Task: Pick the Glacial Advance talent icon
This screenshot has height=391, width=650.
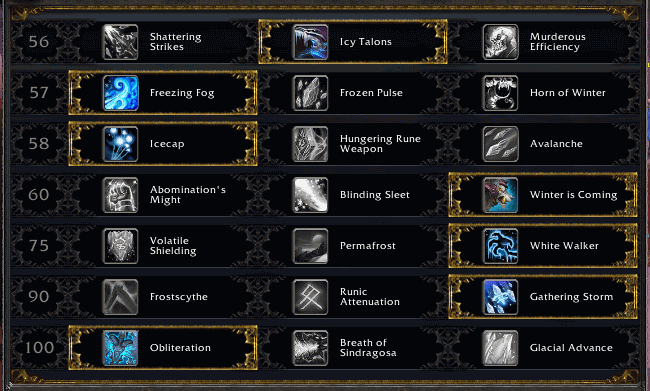Action: pos(500,348)
